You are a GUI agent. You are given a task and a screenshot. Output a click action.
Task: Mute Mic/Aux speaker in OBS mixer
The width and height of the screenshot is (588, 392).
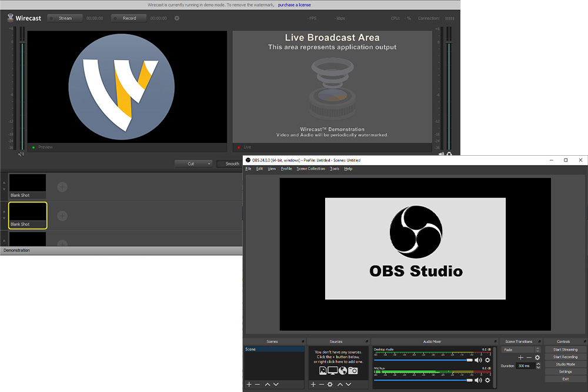click(x=478, y=380)
